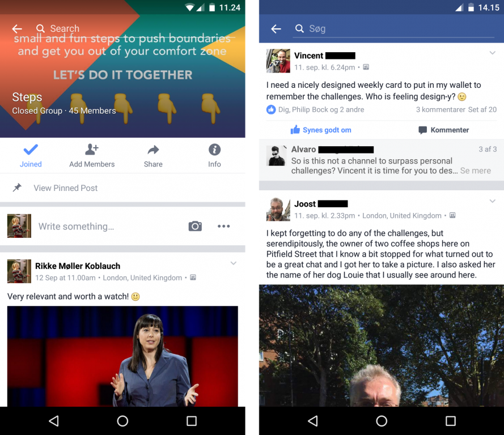
Task: Tap back arrow beside Søg search
Action: [276, 29]
